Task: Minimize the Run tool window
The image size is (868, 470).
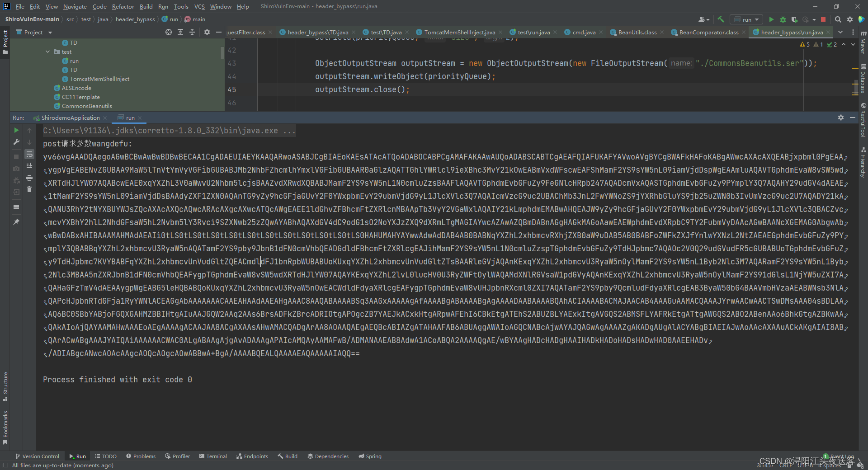Action: 853,117
